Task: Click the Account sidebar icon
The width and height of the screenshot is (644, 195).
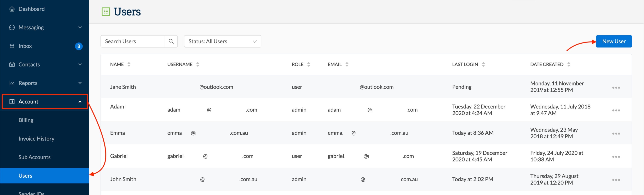Action: pos(12,101)
